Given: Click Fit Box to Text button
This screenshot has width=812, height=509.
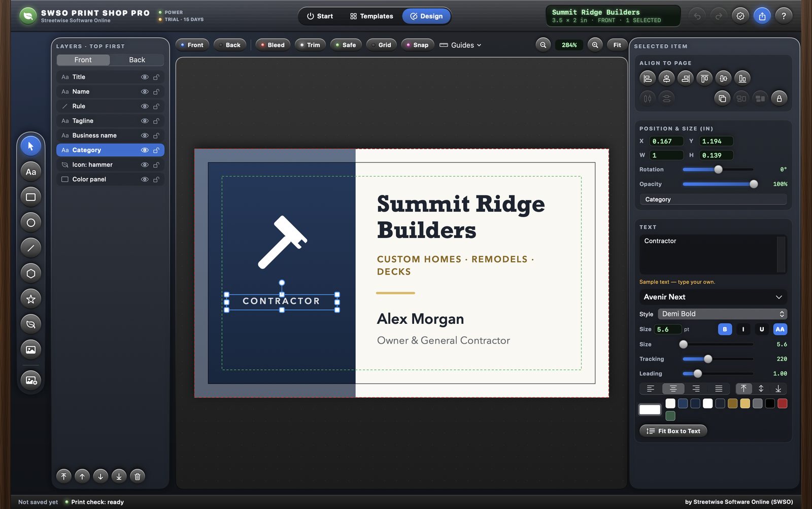Looking at the screenshot, I should 673,431.
